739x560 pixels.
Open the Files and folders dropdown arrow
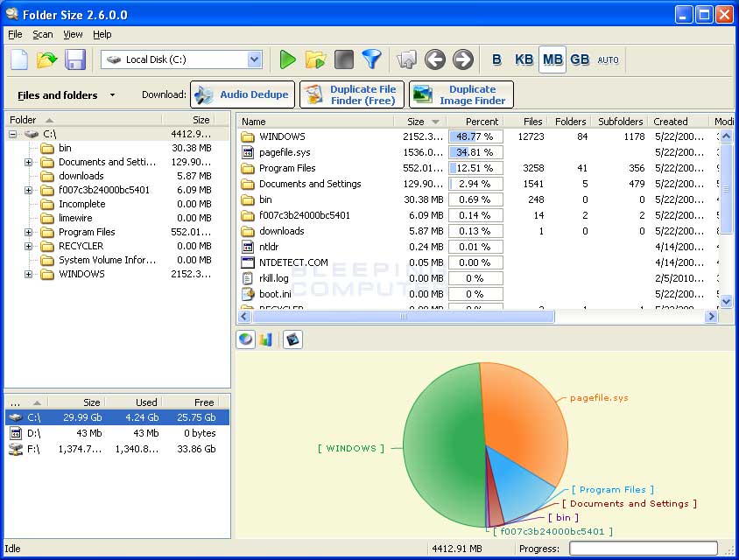tap(112, 95)
